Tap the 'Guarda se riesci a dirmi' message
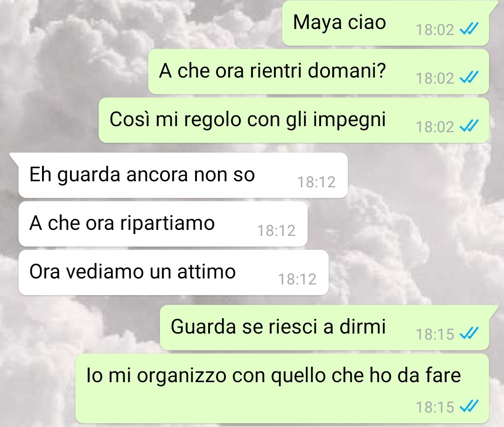This screenshot has width=504, height=427. pos(324,327)
